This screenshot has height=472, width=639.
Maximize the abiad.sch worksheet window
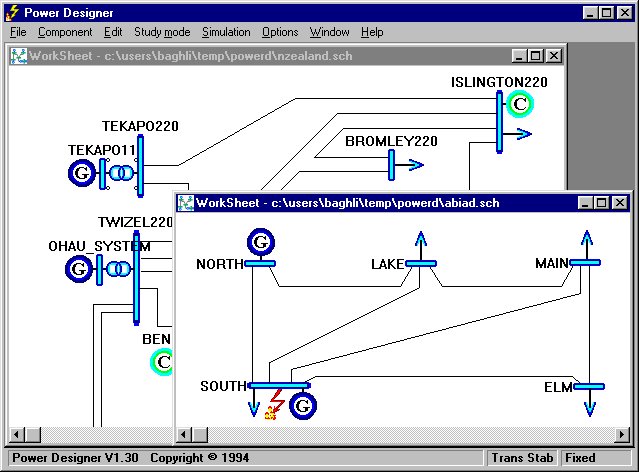602,203
